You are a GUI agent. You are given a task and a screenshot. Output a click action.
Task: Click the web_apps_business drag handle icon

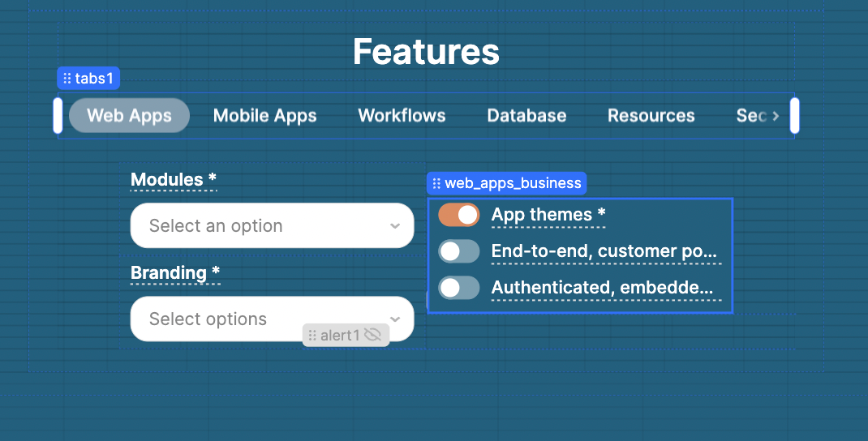(x=436, y=183)
